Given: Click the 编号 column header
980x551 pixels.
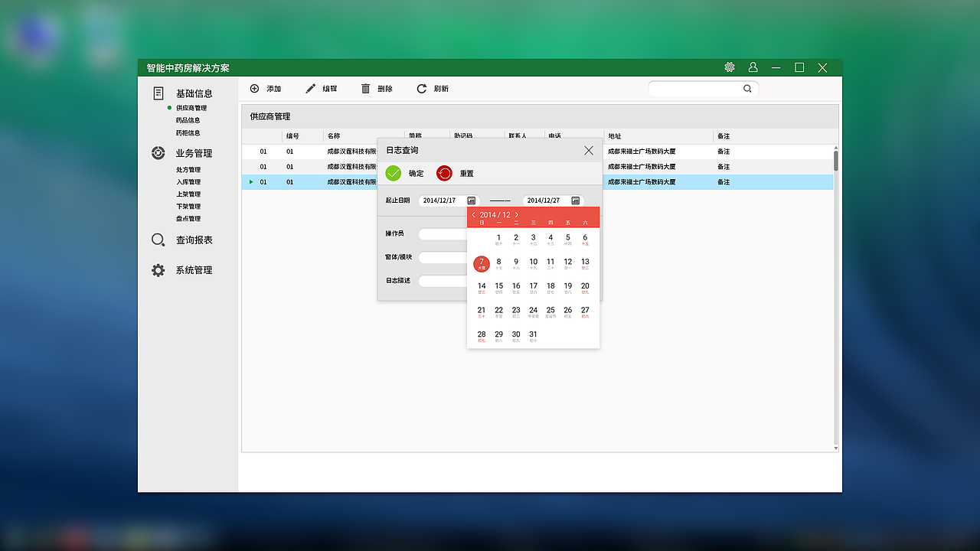Looking at the screenshot, I should (x=292, y=136).
